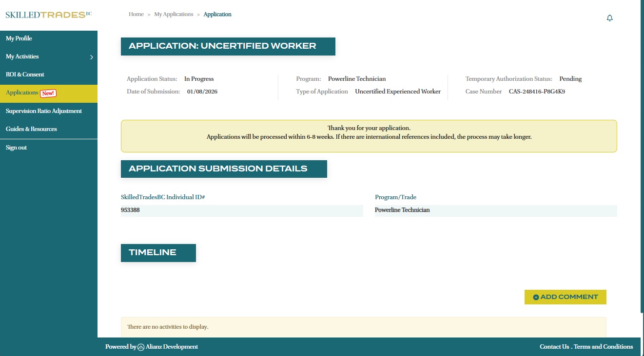Viewport: 644px width, 356px height.
Task: Sign out of the portal
Action: click(16, 148)
